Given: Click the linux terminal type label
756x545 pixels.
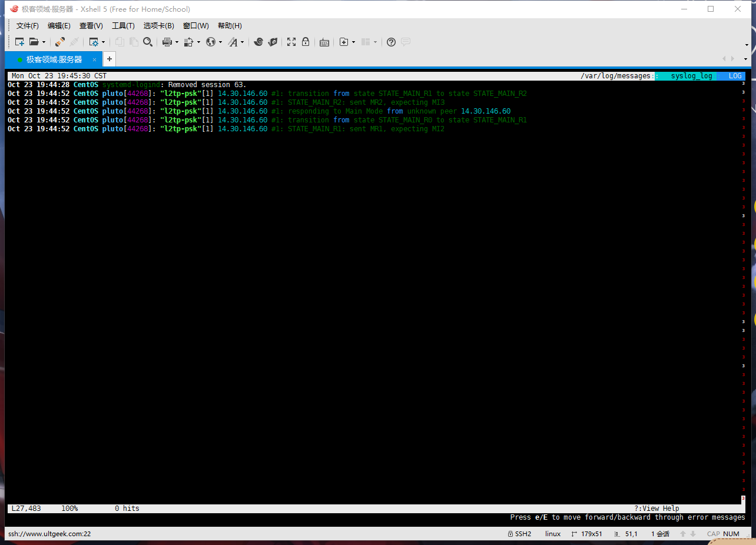Looking at the screenshot, I should pyautogui.click(x=553, y=534).
